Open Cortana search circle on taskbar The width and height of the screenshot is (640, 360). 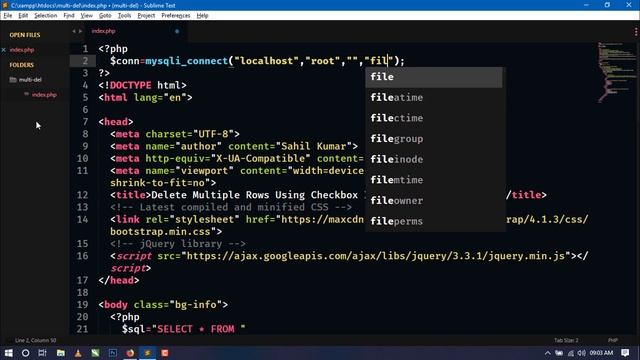point(25,353)
